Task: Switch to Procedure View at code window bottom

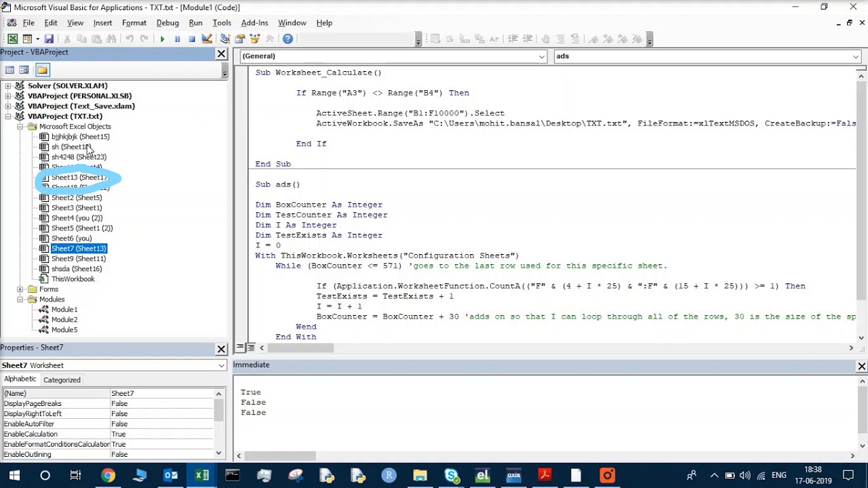Action: (240, 348)
